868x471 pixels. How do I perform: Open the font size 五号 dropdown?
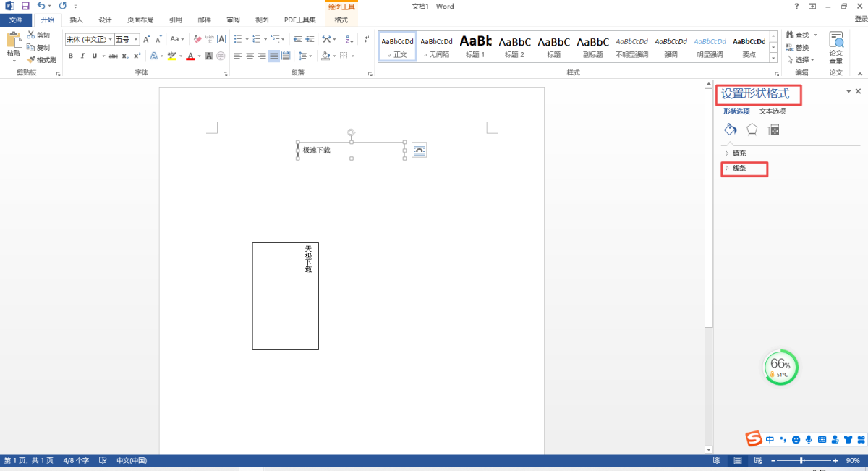click(x=136, y=39)
